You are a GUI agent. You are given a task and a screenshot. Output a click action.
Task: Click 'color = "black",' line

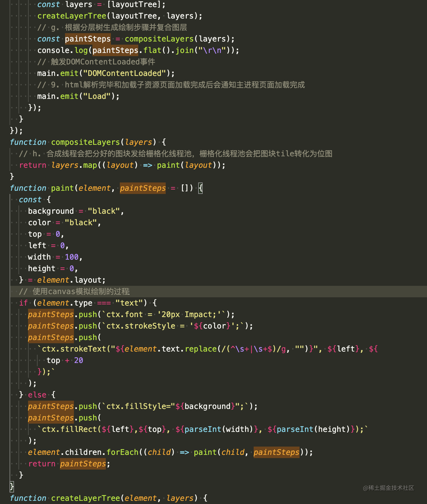click(65, 223)
